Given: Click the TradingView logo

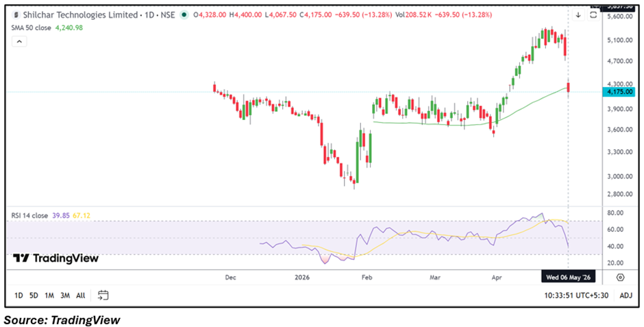Looking at the screenshot, I should [56, 258].
